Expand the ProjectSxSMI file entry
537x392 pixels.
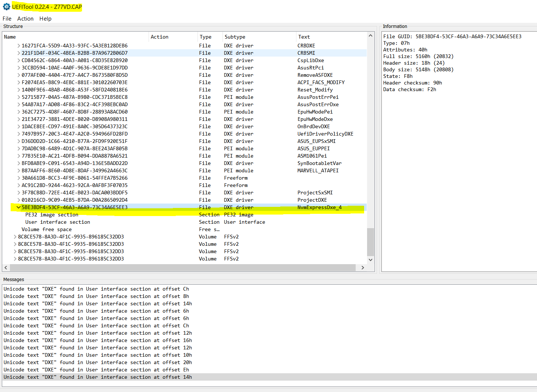pyautogui.click(x=19, y=193)
